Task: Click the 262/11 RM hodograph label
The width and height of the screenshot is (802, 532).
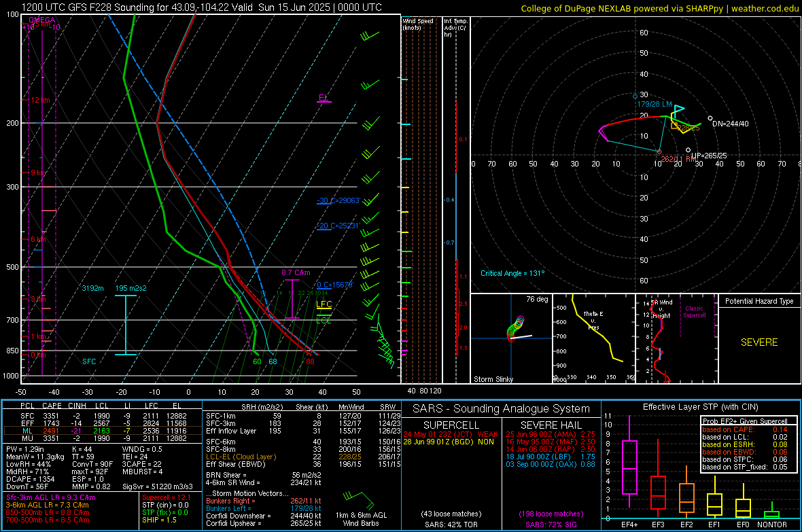Action: tap(679, 159)
